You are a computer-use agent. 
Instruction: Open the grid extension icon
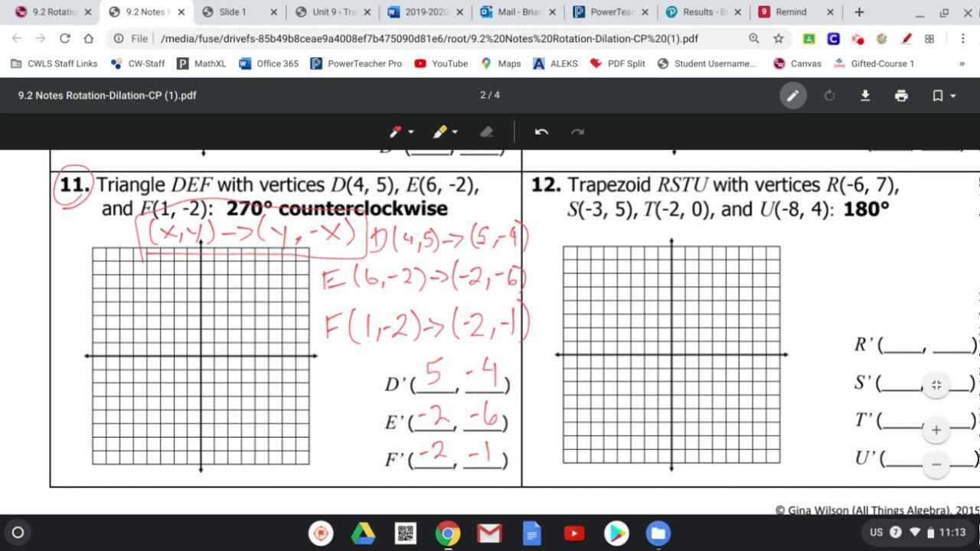point(929,39)
